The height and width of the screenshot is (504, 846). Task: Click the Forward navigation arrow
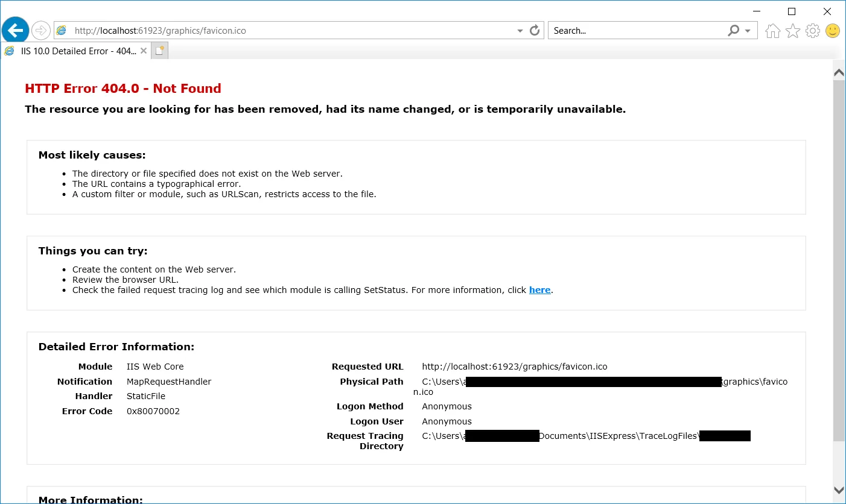pyautogui.click(x=40, y=30)
